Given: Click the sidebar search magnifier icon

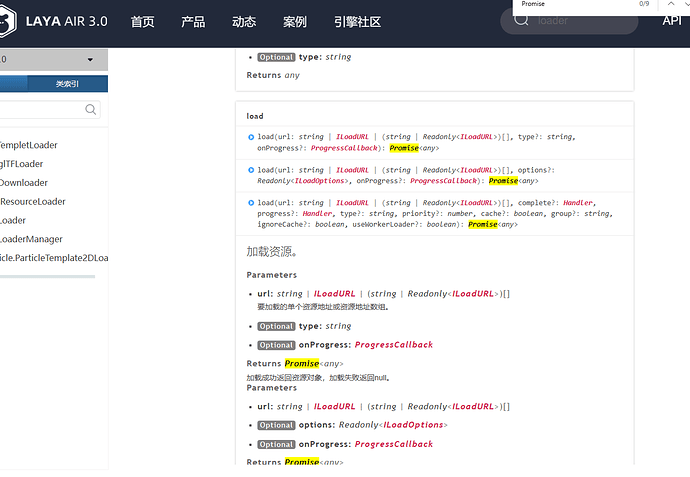Looking at the screenshot, I should click(x=91, y=110).
